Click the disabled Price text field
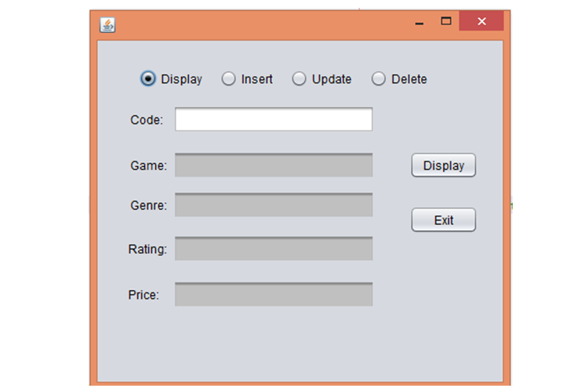Screen dimensions: 588x392 click(x=274, y=294)
